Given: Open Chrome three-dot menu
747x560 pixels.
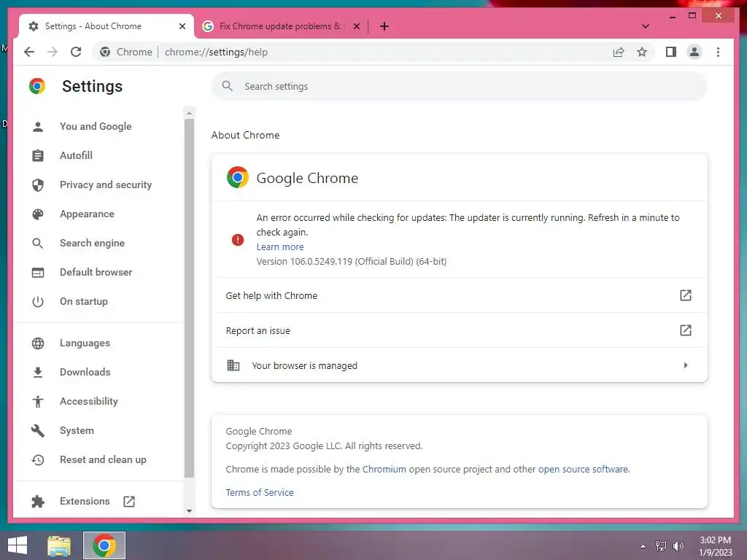Looking at the screenshot, I should coord(718,52).
